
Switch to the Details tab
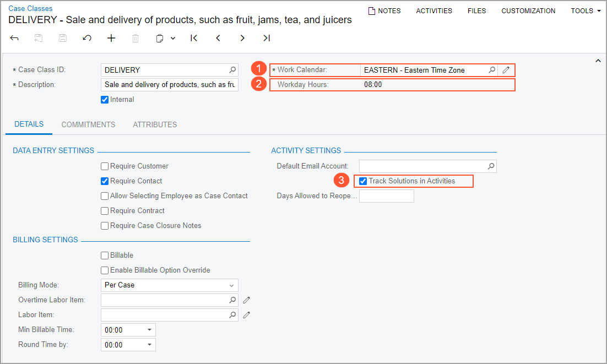pos(29,124)
